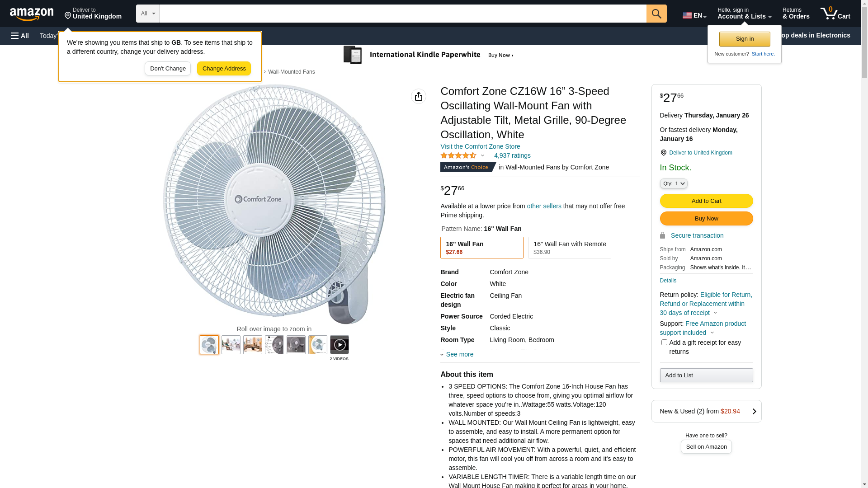Screen dimensions: 868x488
Task: Click the Amazon logo
Action: (x=32, y=14)
